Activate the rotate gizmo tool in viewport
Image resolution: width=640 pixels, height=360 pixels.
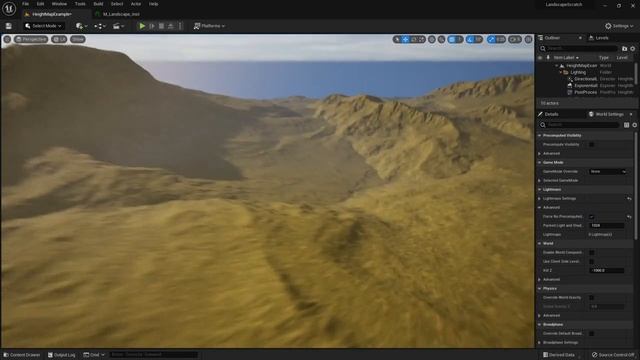coord(414,39)
